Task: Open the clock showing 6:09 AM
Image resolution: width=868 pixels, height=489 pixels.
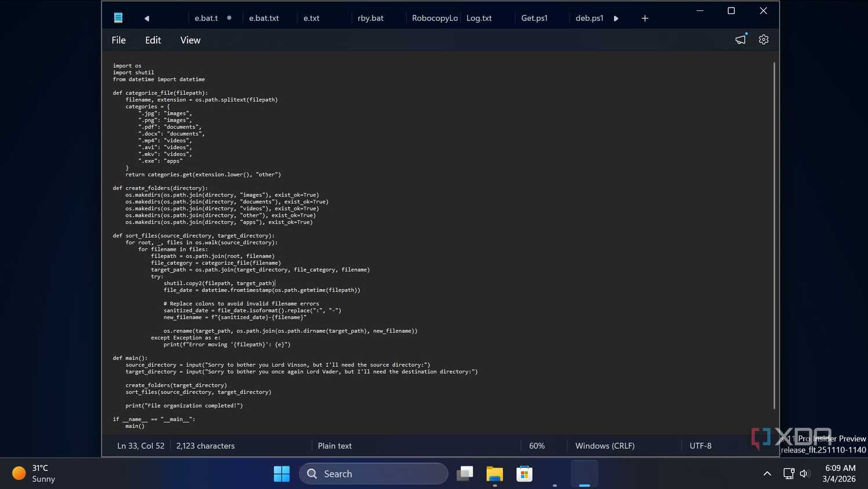Action: pos(839,473)
